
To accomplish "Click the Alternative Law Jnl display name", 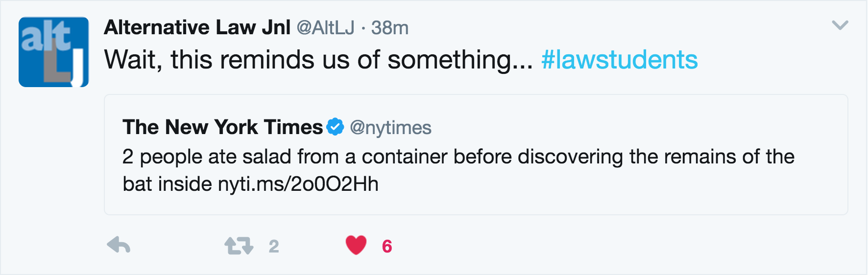I will pos(197,27).
